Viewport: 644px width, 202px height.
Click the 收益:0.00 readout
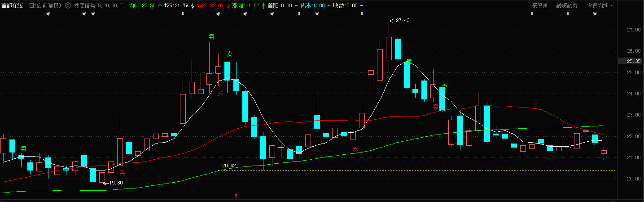pos(345,5)
